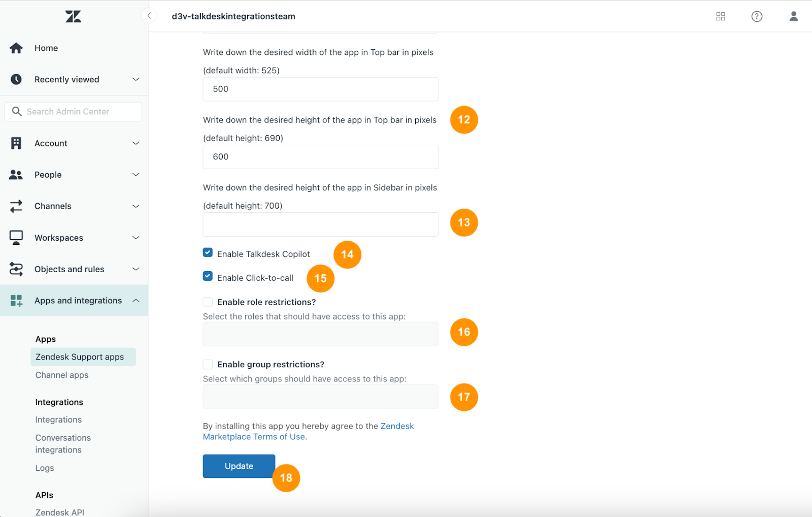Select Channel apps in sidebar
Screen dimensions: 812x517
tap(62, 375)
